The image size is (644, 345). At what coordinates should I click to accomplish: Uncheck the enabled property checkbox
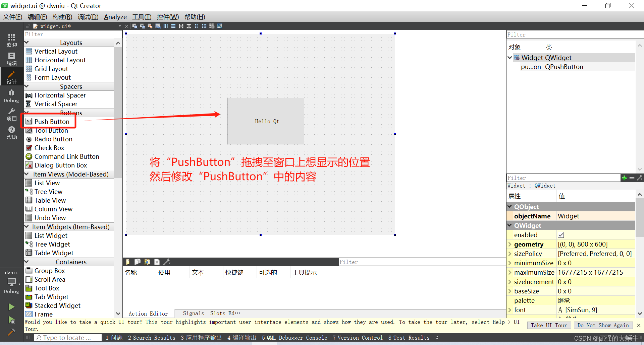coord(560,234)
